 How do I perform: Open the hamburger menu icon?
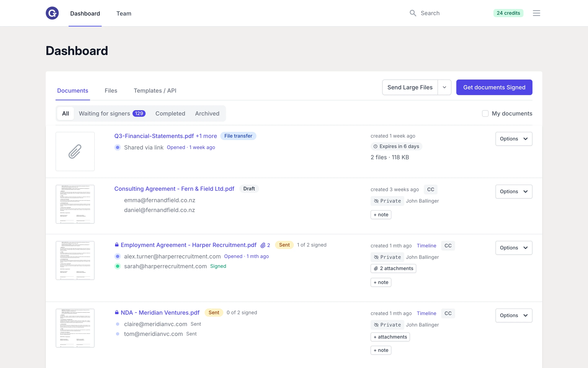pos(537,13)
